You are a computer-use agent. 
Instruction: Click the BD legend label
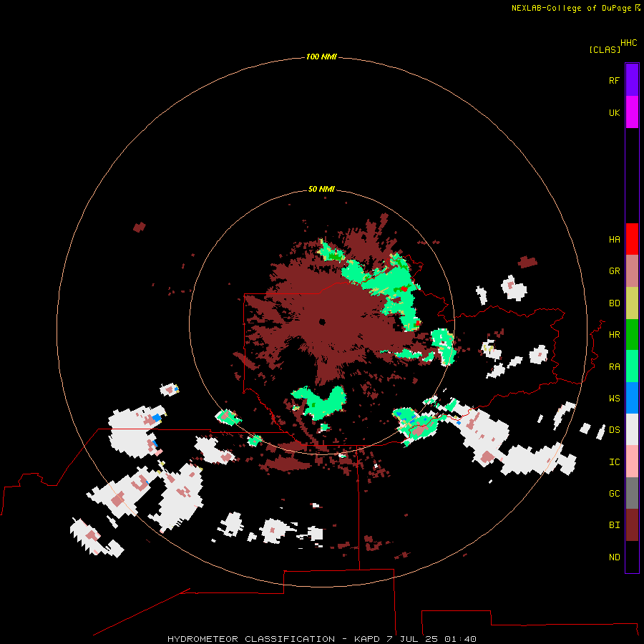click(614, 303)
